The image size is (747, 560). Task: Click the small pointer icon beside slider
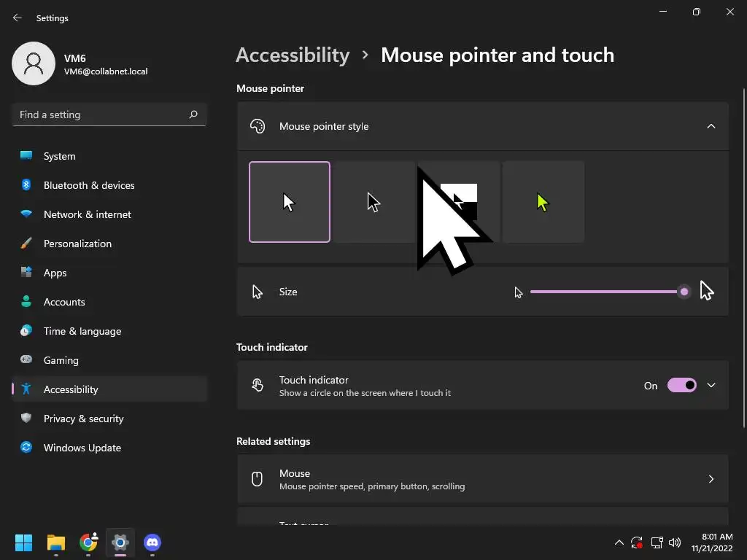[519, 292]
